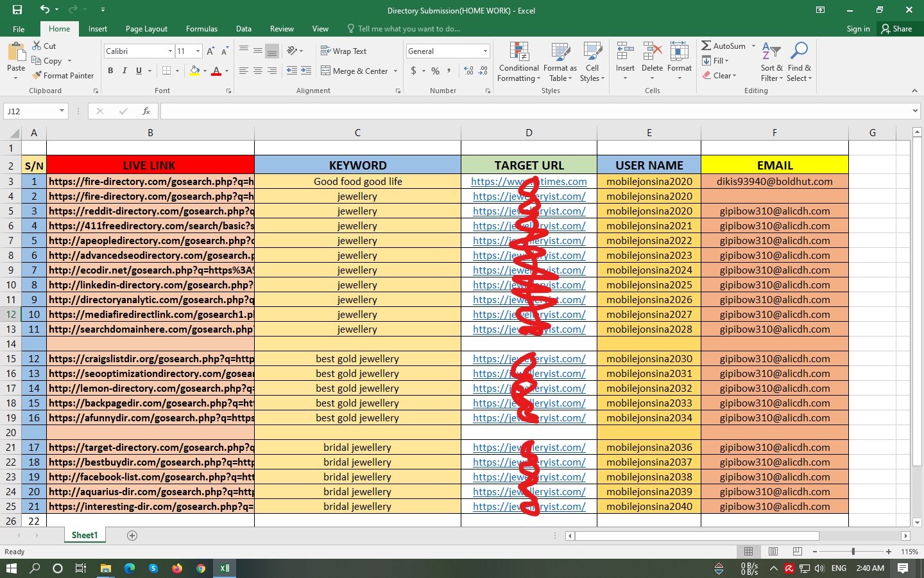Toggle Wrap Text on
924x578 pixels.
344,51
